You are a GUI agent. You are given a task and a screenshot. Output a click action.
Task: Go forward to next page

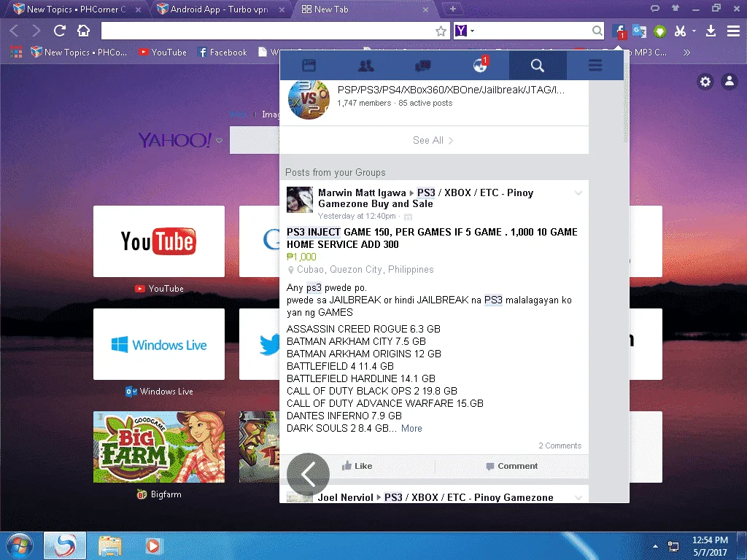[36, 31]
